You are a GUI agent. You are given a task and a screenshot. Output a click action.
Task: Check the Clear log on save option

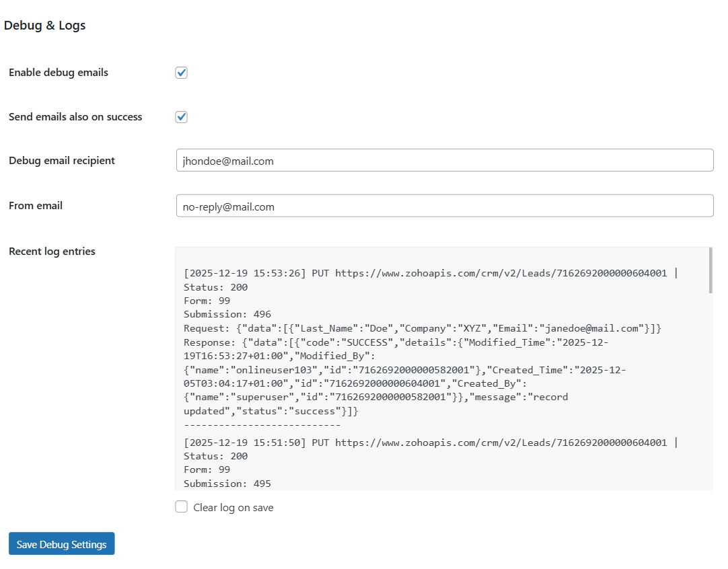(x=180, y=506)
